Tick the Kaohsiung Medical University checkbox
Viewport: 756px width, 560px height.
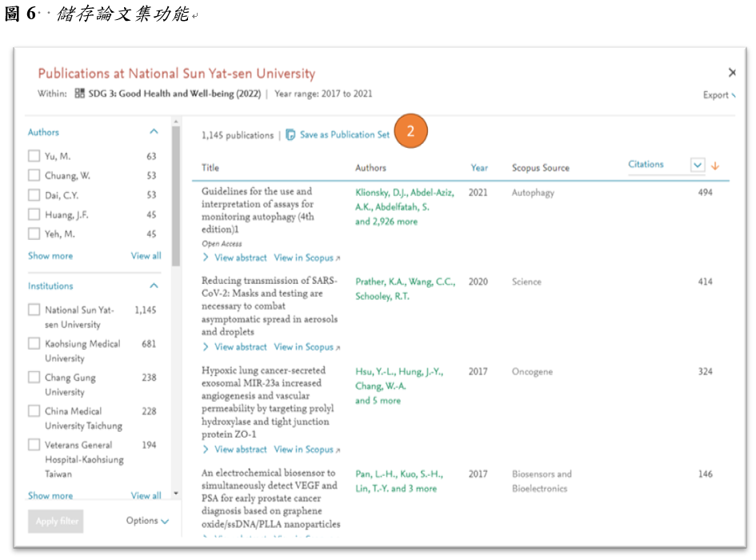[34, 343]
